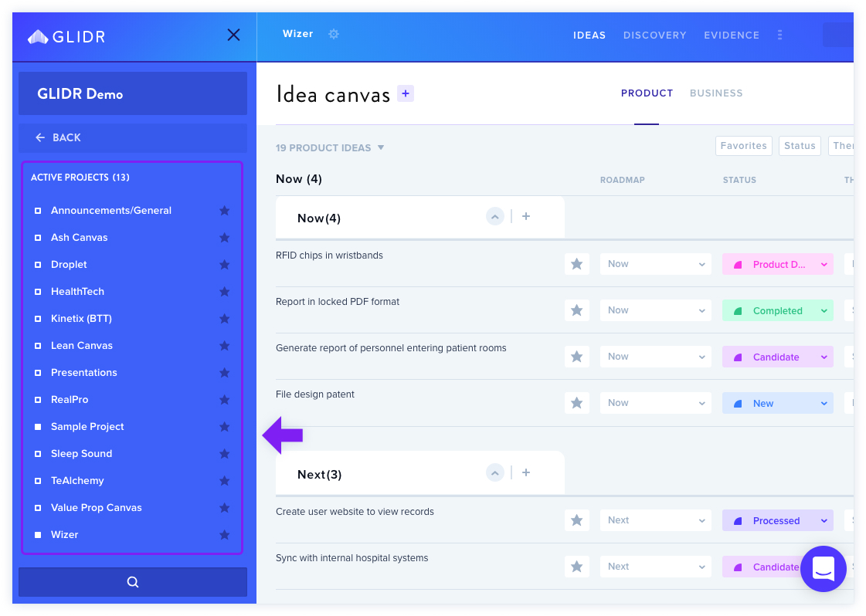Open Candidate status for personnel report idea
The image size is (866, 616).
pos(778,357)
